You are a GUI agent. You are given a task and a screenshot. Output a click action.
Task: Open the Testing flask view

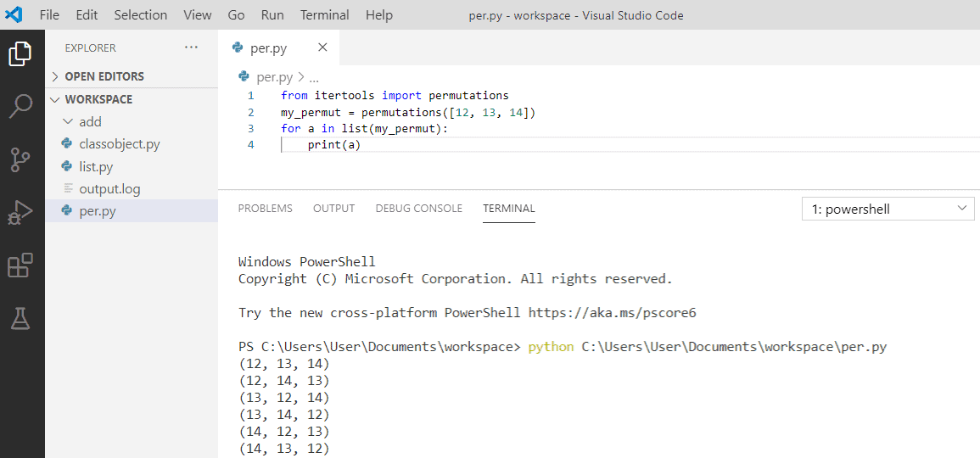[x=20, y=319]
